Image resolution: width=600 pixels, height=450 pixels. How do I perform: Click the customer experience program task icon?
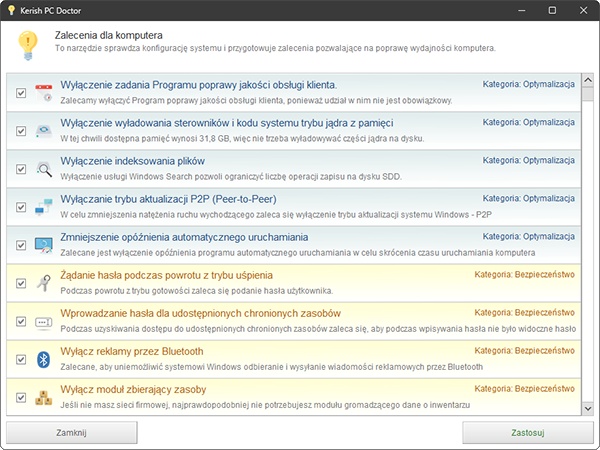tap(44, 93)
